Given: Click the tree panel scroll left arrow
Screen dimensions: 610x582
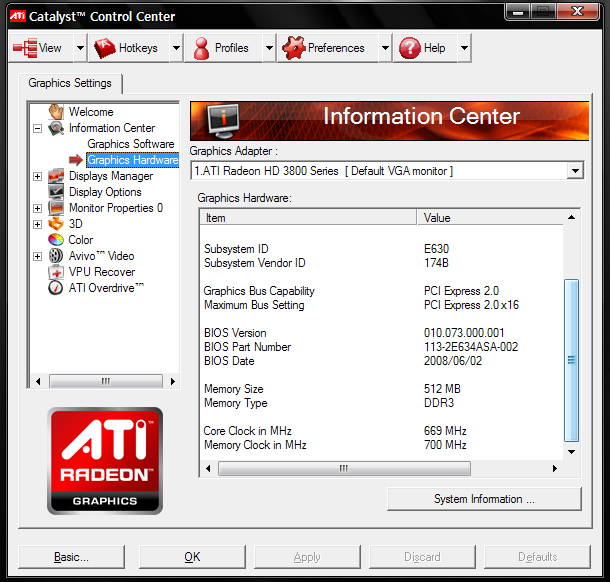Looking at the screenshot, I should [x=38, y=381].
